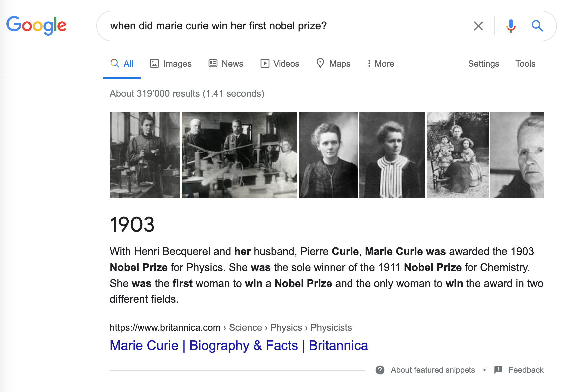Image resolution: width=563 pixels, height=392 pixels.
Task: Clear the search query with X icon
Action: click(478, 26)
